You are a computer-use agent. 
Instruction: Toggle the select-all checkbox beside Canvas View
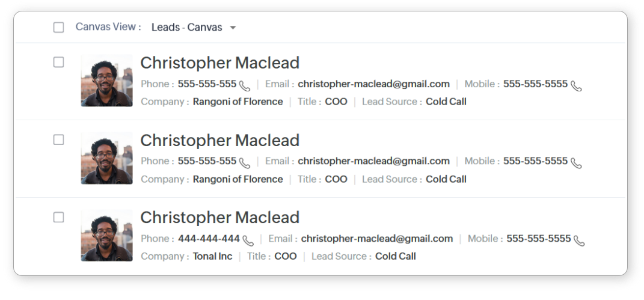point(58,27)
